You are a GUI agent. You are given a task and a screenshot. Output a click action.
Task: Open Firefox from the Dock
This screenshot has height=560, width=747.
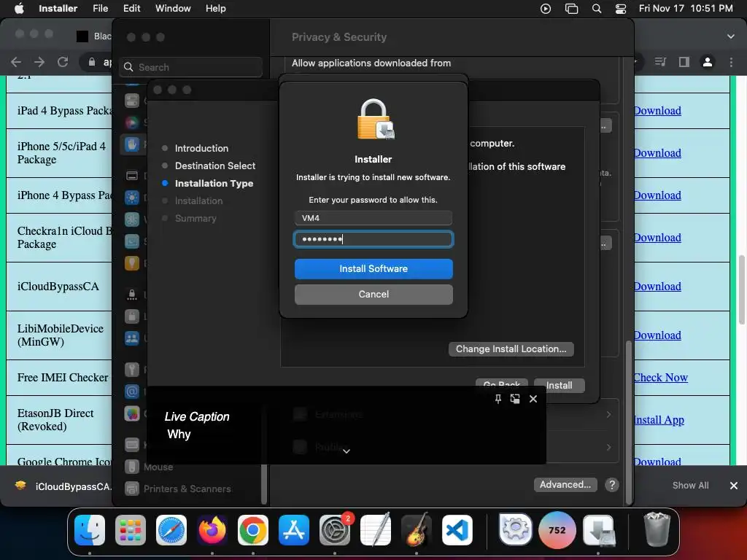pyautogui.click(x=212, y=530)
